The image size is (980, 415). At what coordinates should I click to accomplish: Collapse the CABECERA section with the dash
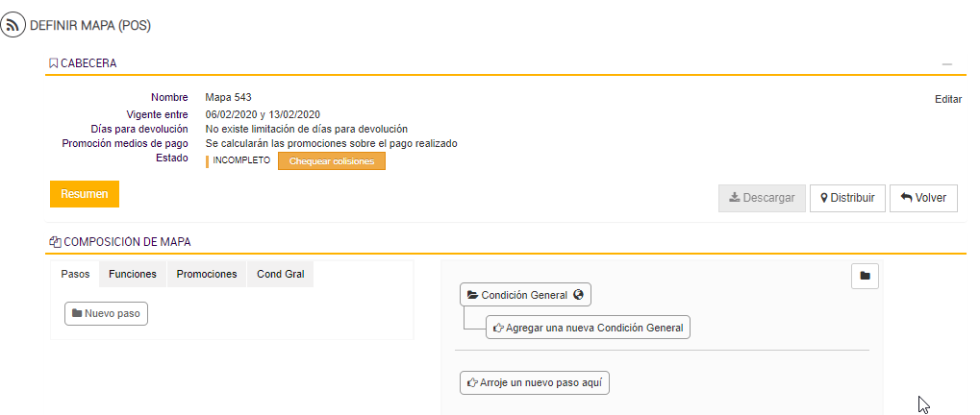coord(947,63)
